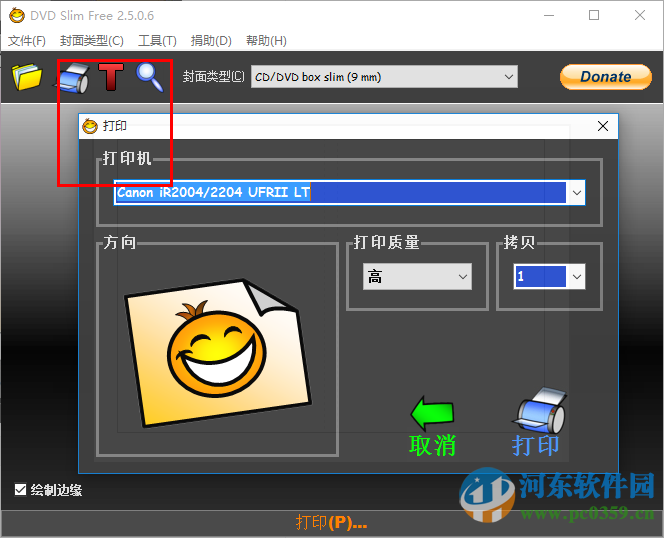Close the DVD Slim Free main window

tap(640, 16)
